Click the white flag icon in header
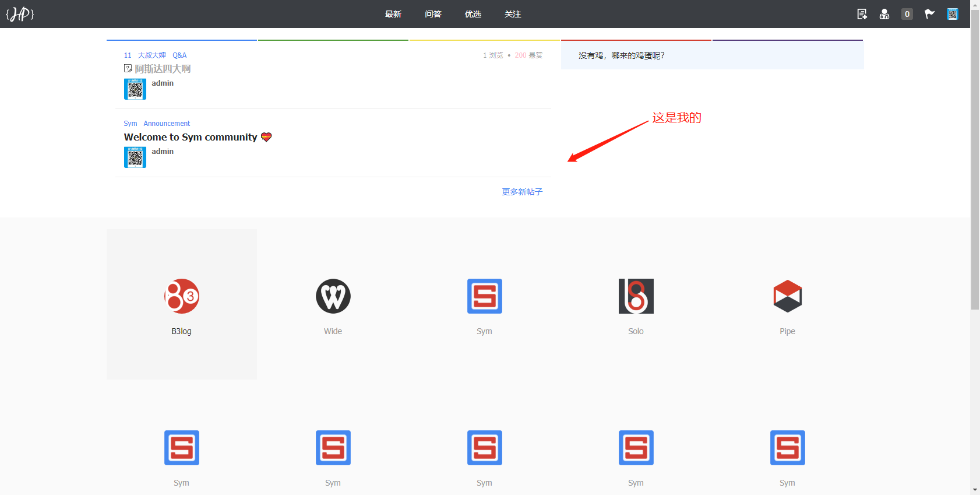The width and height of the screenshot is (980, 495). pyautogui.click(x=930, y=14)
